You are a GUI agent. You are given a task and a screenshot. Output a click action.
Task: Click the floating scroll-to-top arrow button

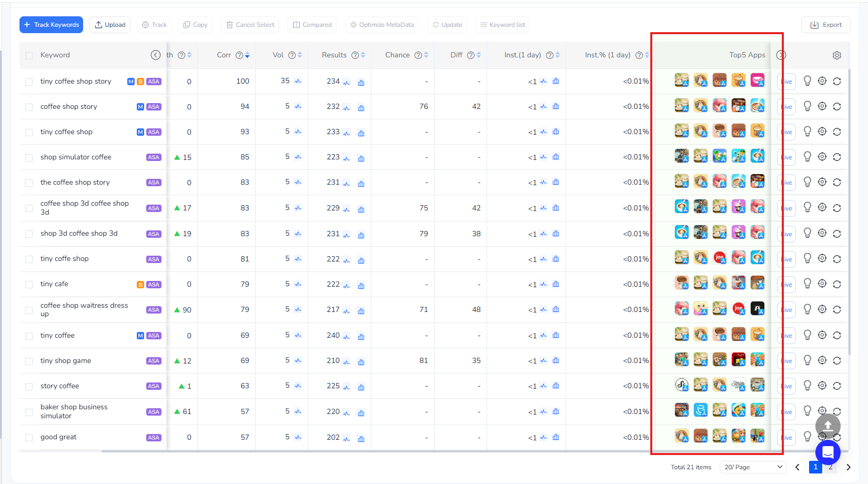click(x=827, y=426)
